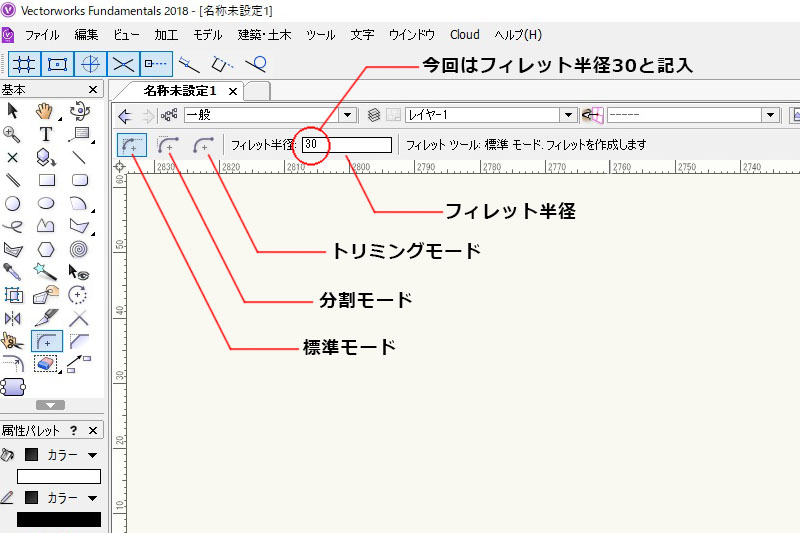Toggle Snap to Angle

[90, 64]
